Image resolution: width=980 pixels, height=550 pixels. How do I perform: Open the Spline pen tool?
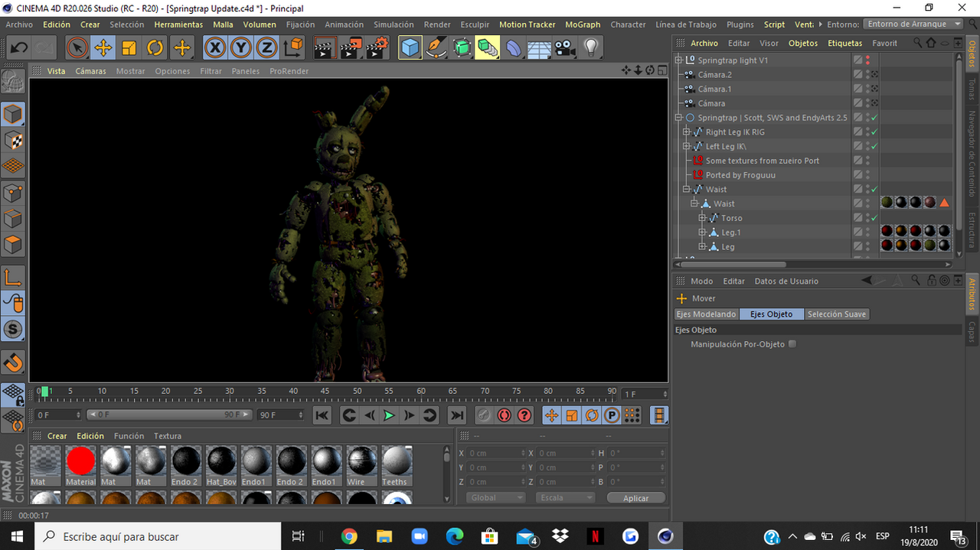pyautogui.click(x=436, y=48)
